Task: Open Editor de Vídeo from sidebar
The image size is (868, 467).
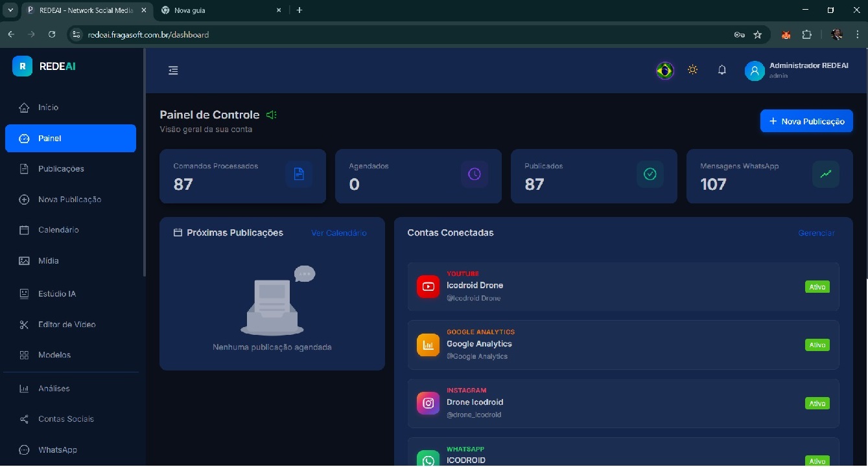Action: pos(67,325)
